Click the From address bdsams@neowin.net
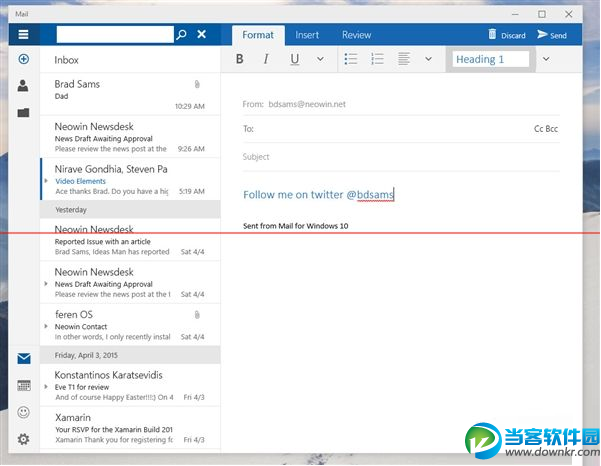The image size is (601, 466). pyautogui.click(x=307, y=104)
